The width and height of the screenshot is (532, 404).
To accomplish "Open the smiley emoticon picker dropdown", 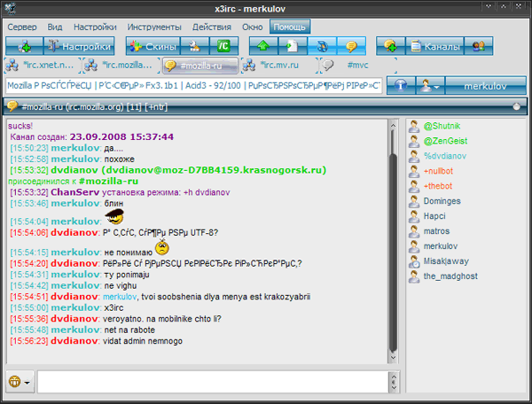I will [20, 382].
